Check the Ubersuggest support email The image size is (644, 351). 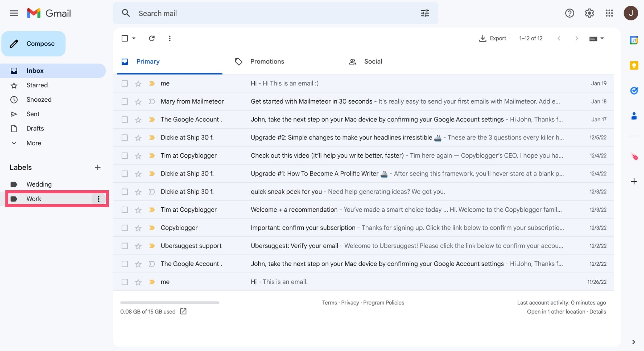(125, 246)
